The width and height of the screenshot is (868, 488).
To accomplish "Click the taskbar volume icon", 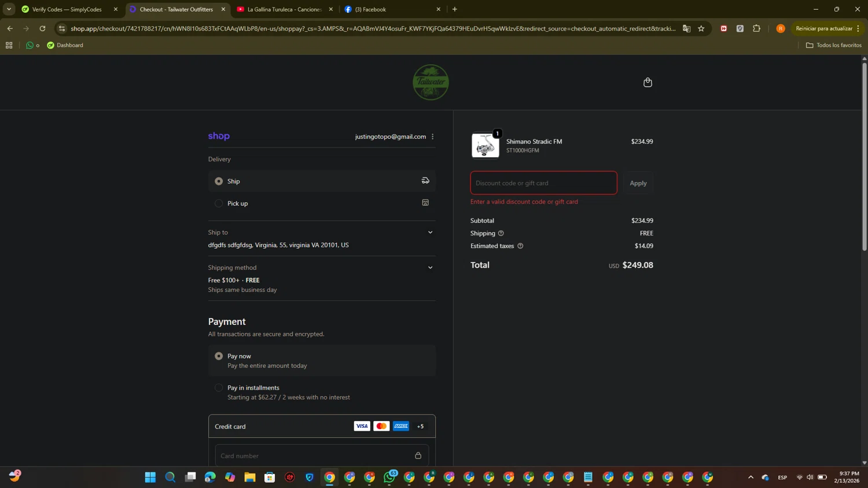I will [x=810, y=477].
